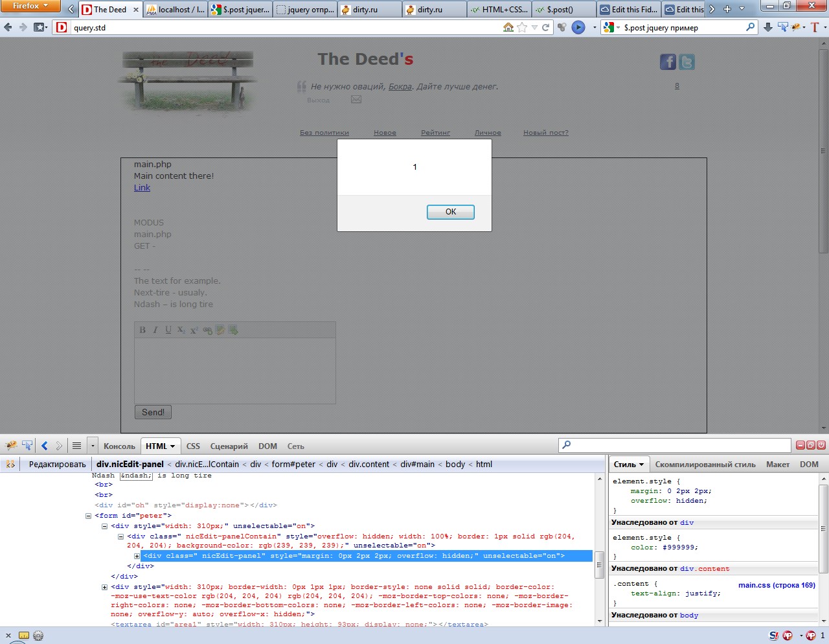This screenshot has width=829, height=644.
Task: Click the Send! button
Action: [x=153, y=412]
